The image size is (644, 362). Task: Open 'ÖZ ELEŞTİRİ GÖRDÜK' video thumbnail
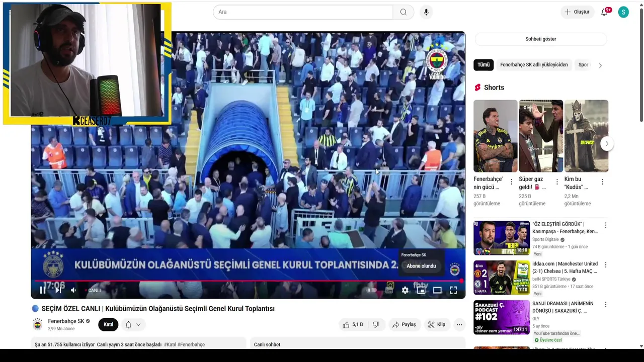[x=502, y=238]
